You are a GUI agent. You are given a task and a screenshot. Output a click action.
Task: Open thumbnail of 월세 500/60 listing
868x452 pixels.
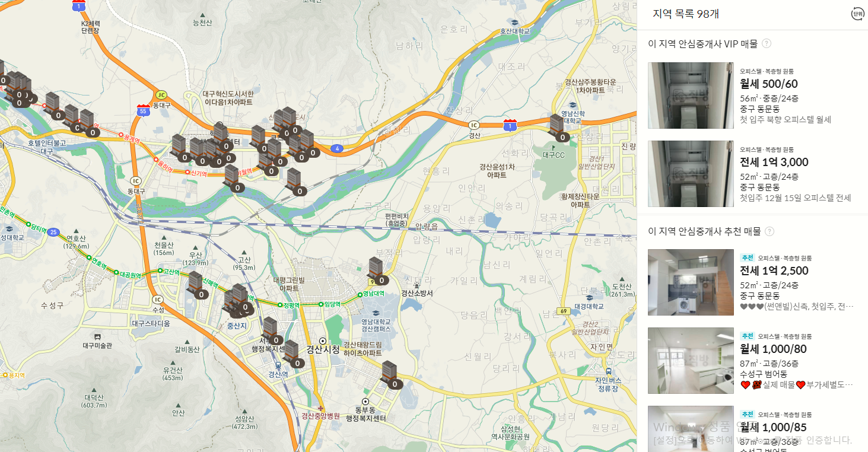pos(691,96)
